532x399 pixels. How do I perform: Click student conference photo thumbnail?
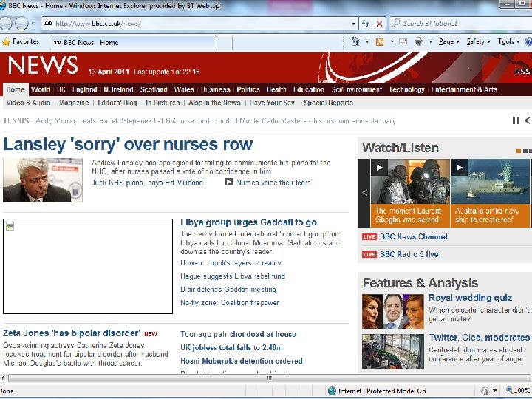[393, 351]
